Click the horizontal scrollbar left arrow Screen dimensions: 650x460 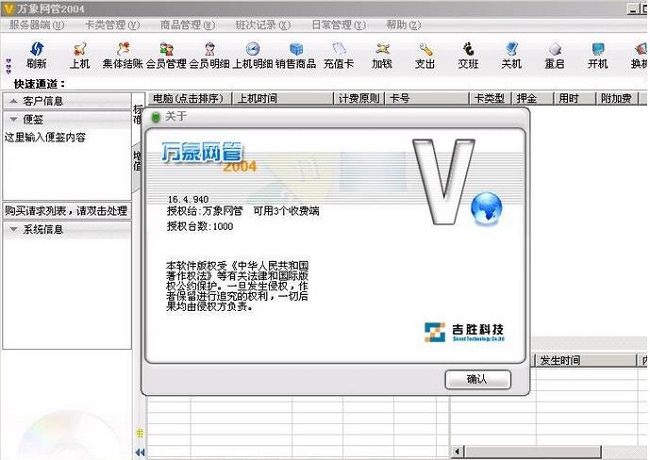(x=457, y=451)
